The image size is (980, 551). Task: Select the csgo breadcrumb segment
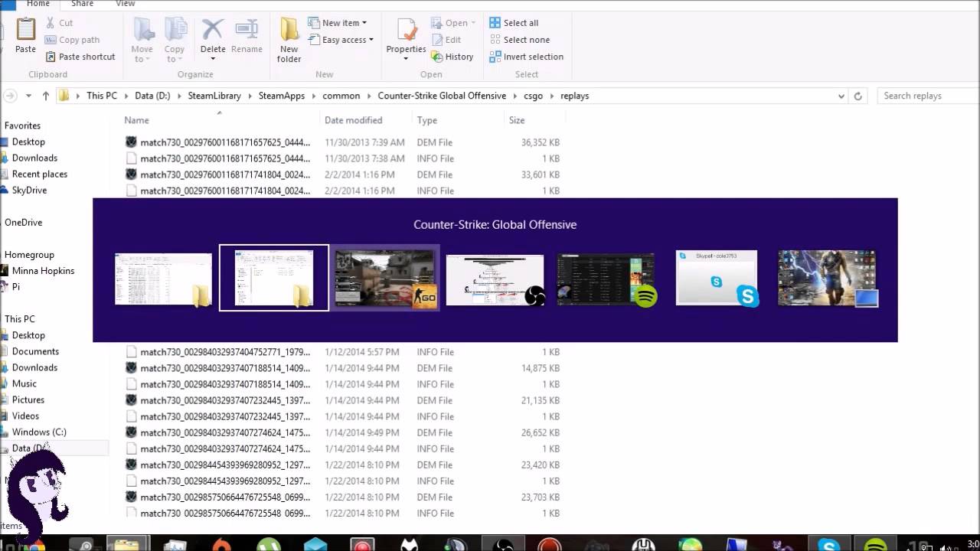coord(533,96)
